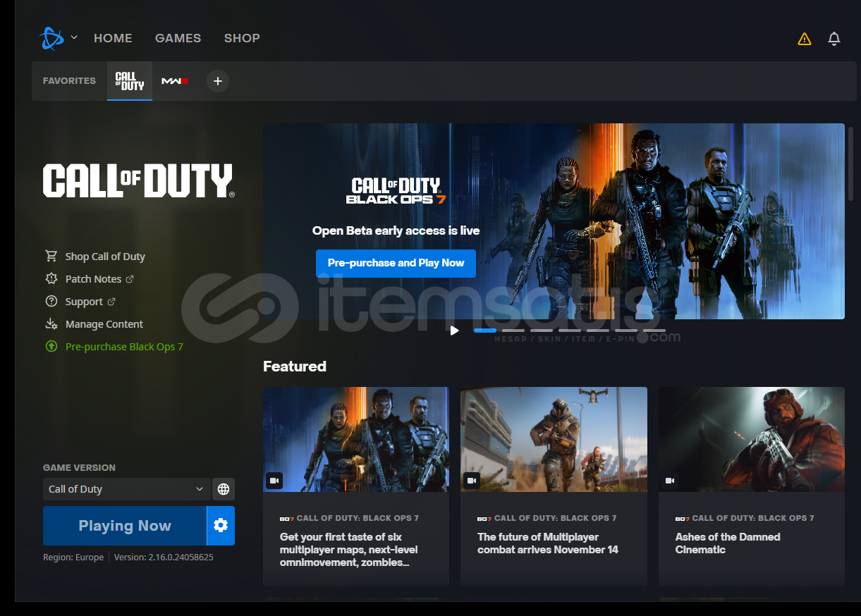Open Support link
861x616 pixels.
[84, 302]
